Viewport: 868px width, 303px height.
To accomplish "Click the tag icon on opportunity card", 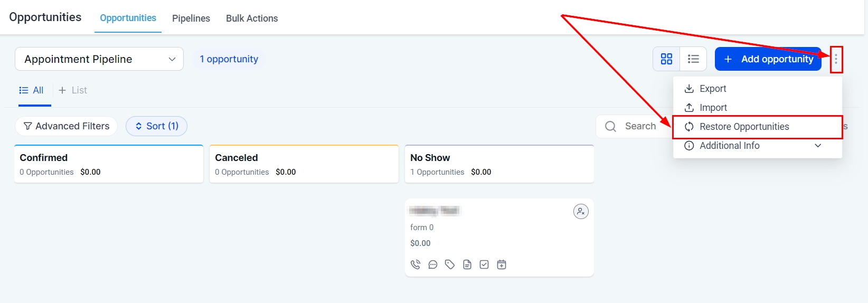I will click(450, 264).
